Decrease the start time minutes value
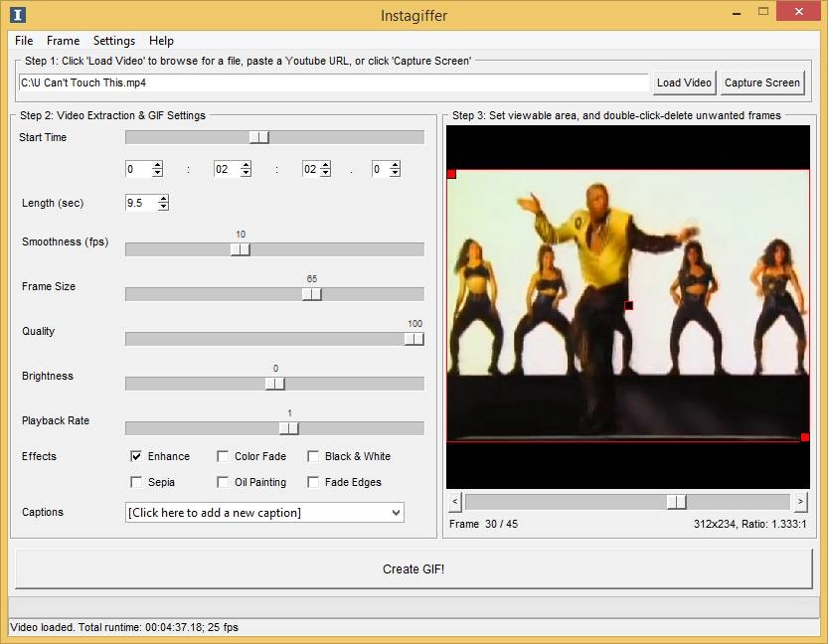The width and height of the screenshot is (828, 644). (246, 173)
